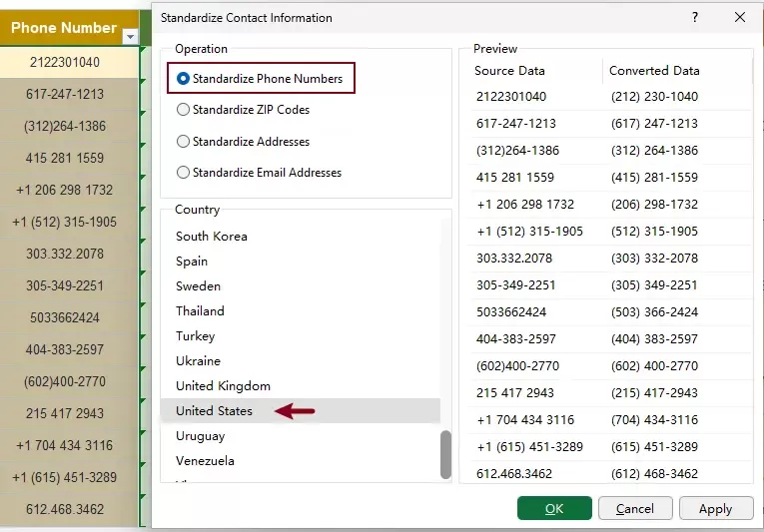Click preview source value 303.332.2078
Screen dimensions: 764x532
(x=514, y=259)
